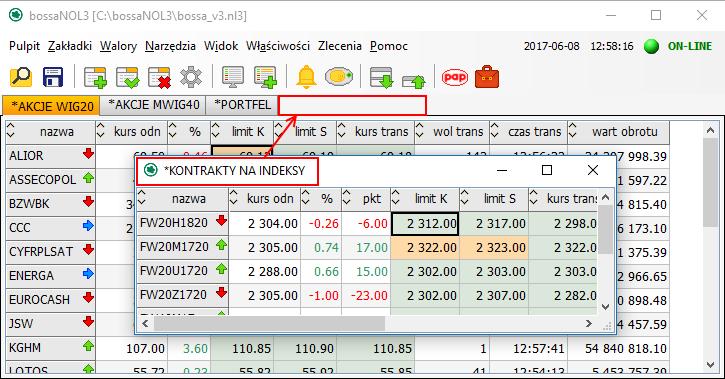This screenshot has width=725, height=379.
Task: Click the yellow oval chat icon
Action: coord(339,77)
